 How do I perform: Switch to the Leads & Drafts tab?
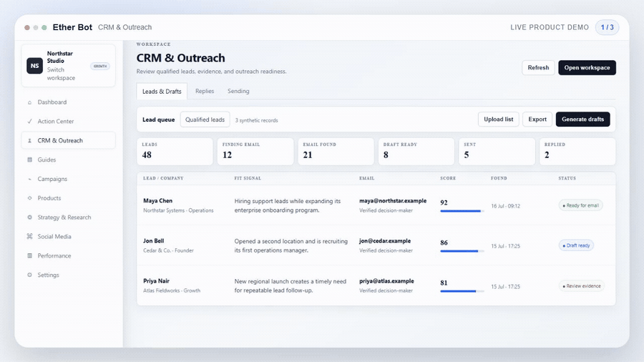pos(162,91)
